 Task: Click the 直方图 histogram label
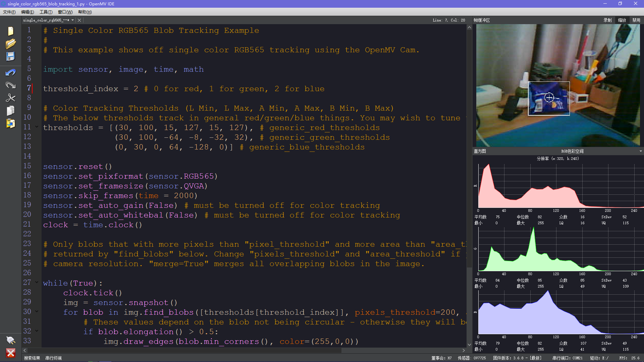pos(480,151)
